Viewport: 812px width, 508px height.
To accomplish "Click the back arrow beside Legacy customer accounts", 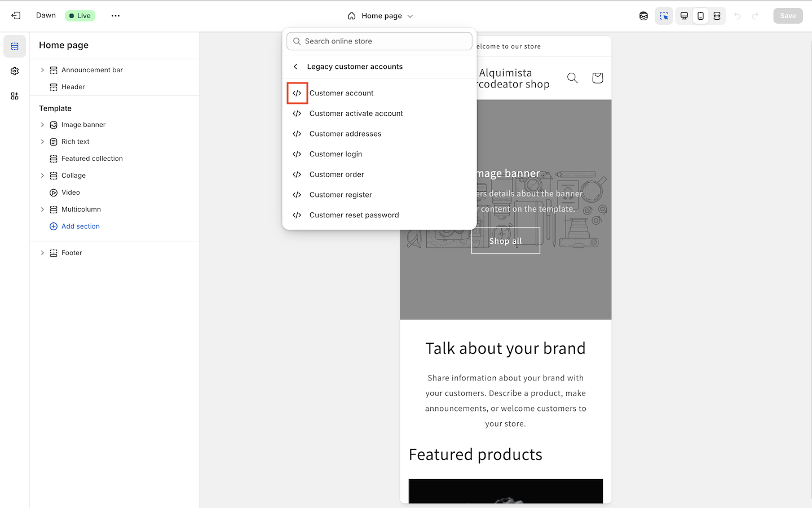I will tap(295, 67).
